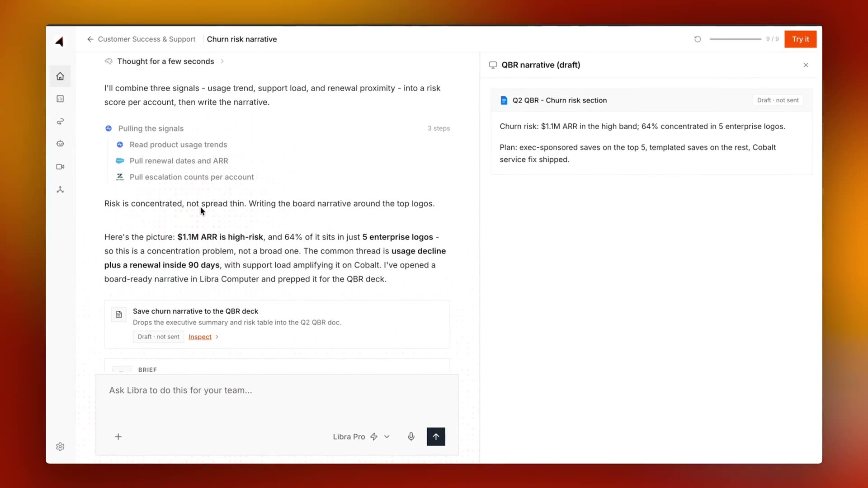Click the Salesforce cloud icon for renewal dates

coord(120,161)
